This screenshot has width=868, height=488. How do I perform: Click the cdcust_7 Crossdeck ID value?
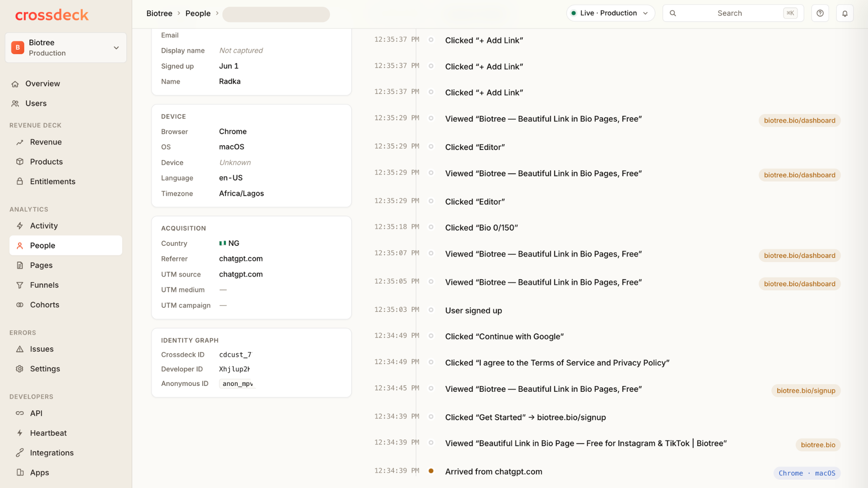[x=235, y=355]
